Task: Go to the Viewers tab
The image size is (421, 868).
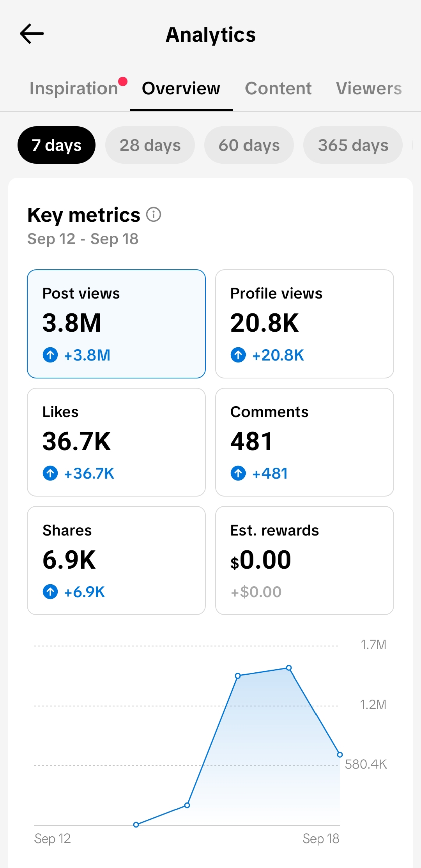Action: click(369, 88)
